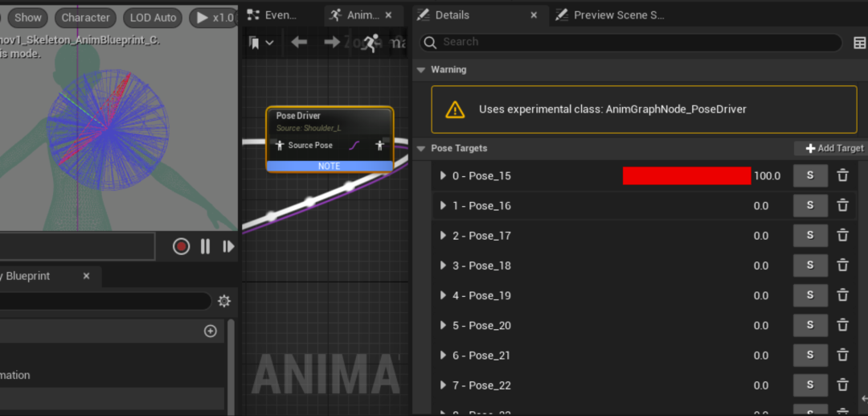
Task: Click the red record animation button
Action: 182,246
